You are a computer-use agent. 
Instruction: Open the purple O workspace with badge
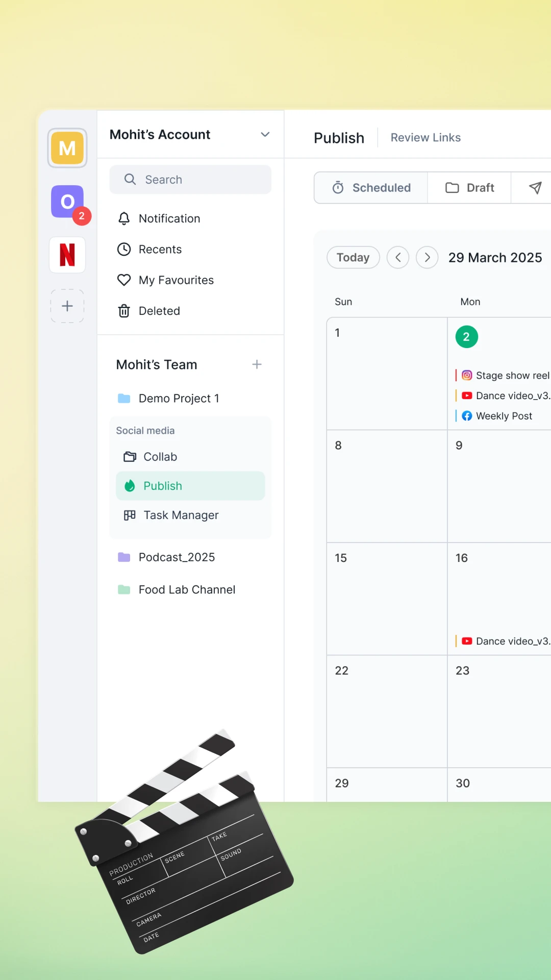tap(67, 202)
